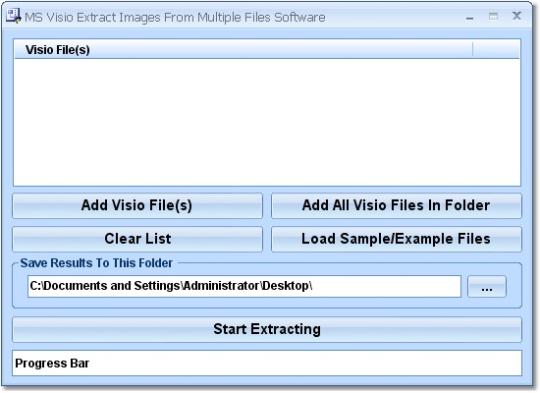Click the Desktop portion of the path text

click(x=285, y=286)
